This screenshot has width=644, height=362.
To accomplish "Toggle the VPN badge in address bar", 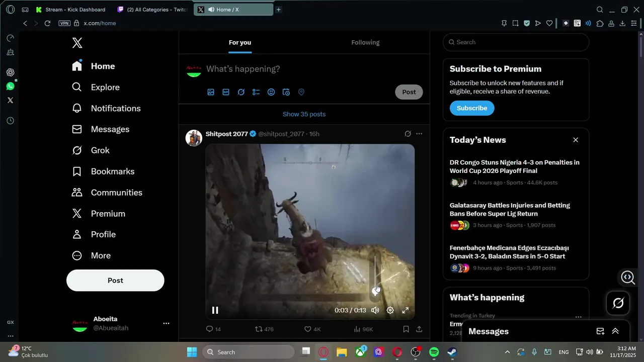I will tap(64, 23).
